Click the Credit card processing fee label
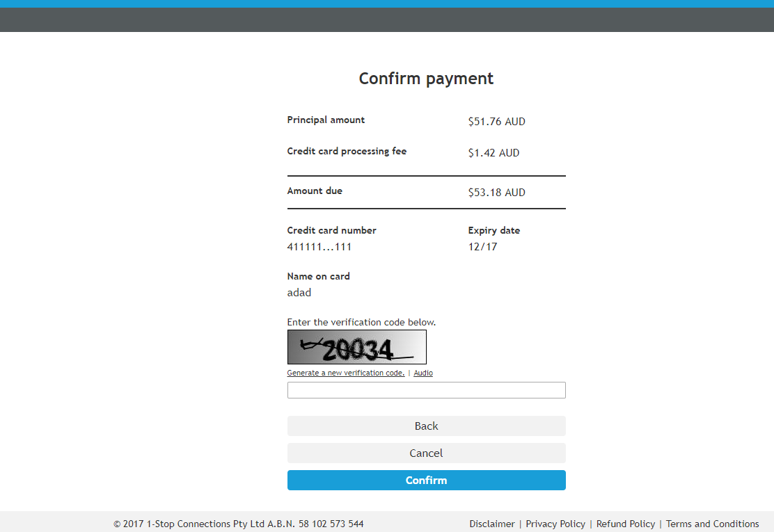 [x=347, y=152]
